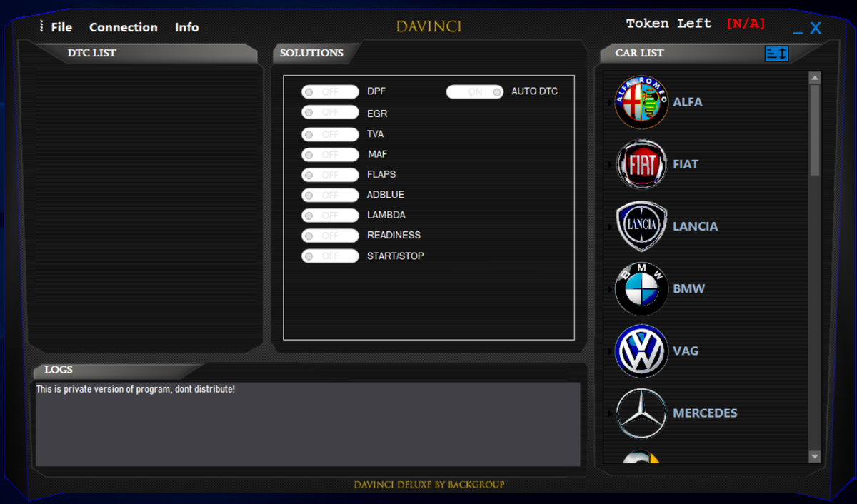Screen dimensions: 857x504
Task: Click the Lancia logo
Action: (641, 226)
